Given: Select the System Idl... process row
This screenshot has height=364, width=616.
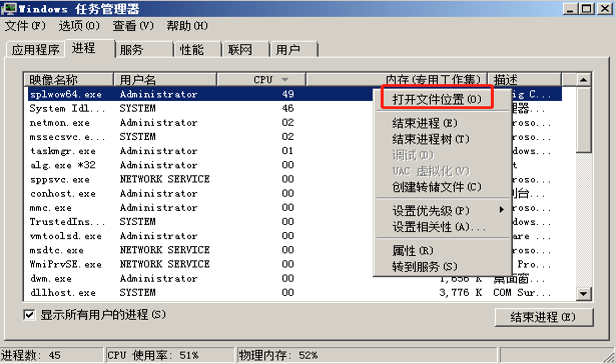Looking at the screenshot, I should (67, 108).
